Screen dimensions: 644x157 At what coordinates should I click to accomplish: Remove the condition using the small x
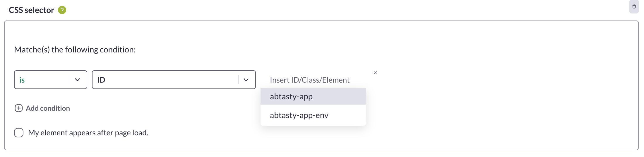tap(375, 73)
